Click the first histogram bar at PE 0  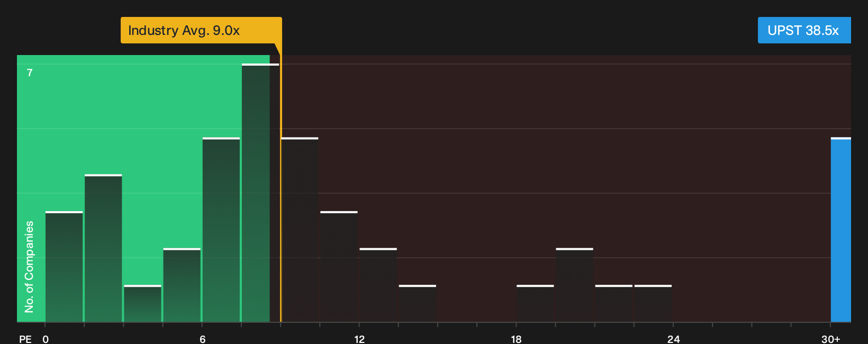click(x=64, y=267)
